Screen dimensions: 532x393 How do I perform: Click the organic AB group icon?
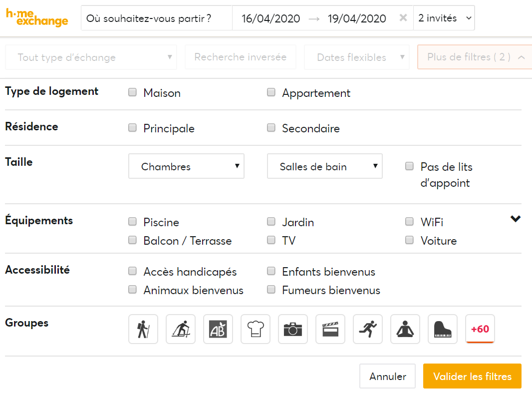pos(218,329)
